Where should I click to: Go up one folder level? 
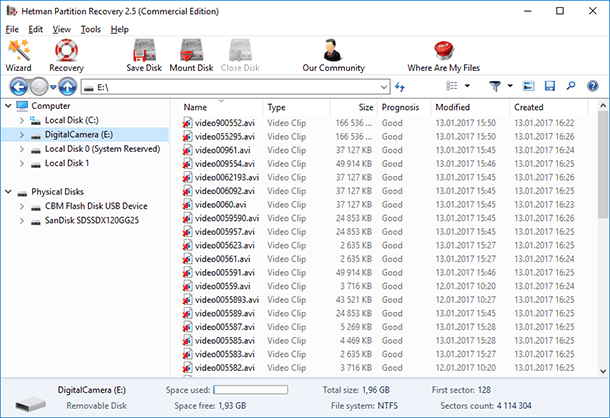[x=68, y=86]
